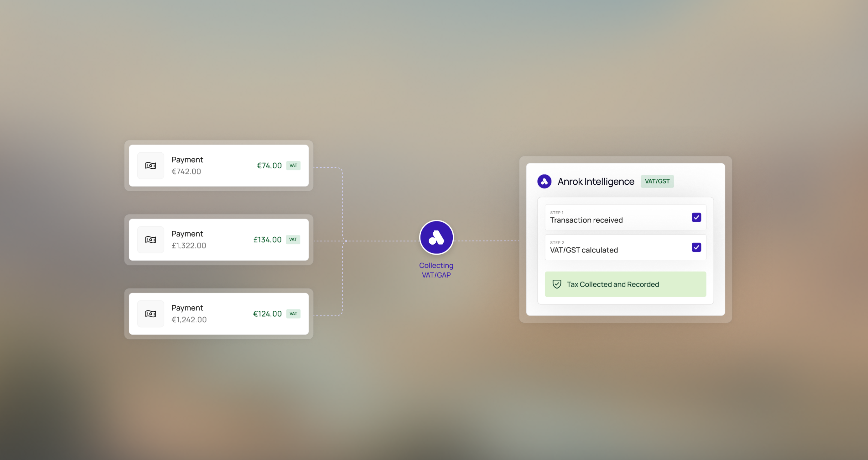Click the Tax Collected and Recorded banner
Screen dimensions: 868x460
[x=625, y=284]
